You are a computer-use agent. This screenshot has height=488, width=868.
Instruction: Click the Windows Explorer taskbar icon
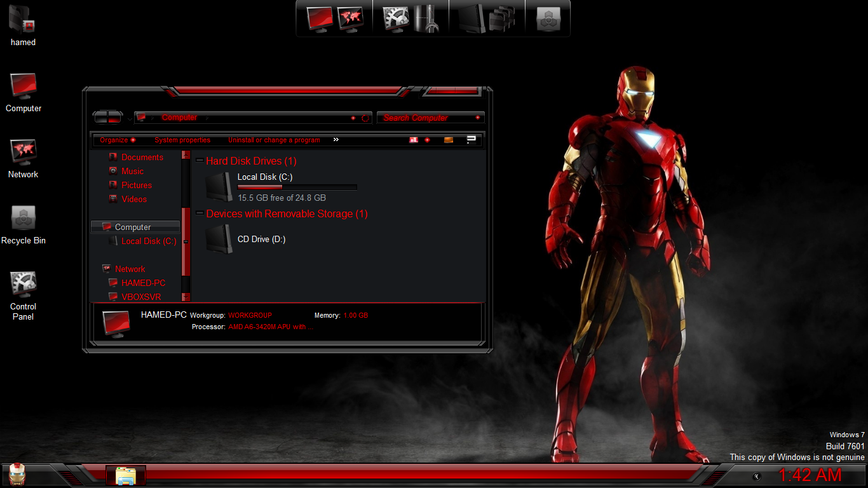coord(126,476)
